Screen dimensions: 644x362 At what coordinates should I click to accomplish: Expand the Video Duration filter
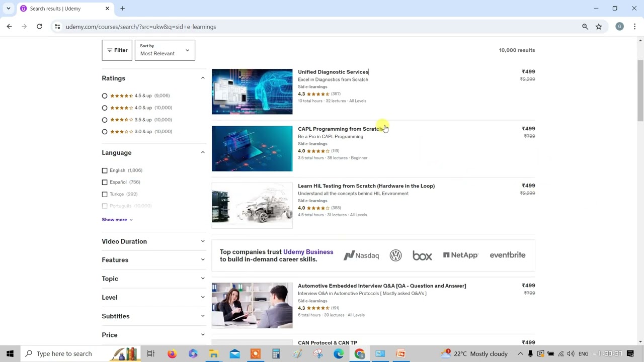(x=153, y=241)
